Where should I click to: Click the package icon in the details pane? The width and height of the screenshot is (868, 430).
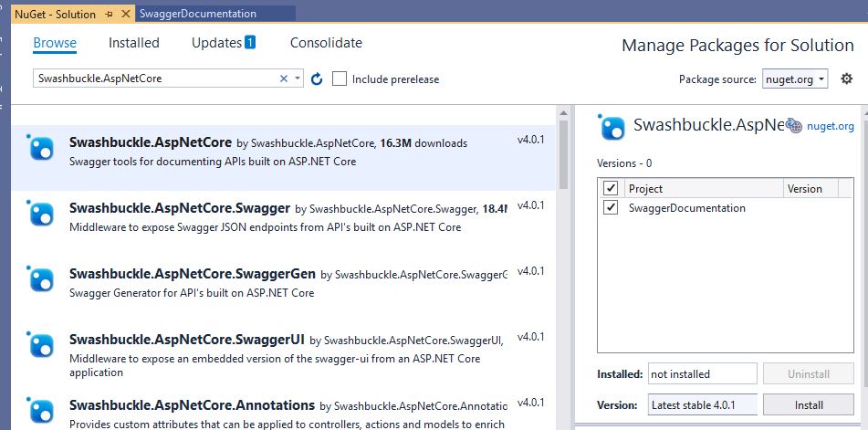tap(612, 127)
